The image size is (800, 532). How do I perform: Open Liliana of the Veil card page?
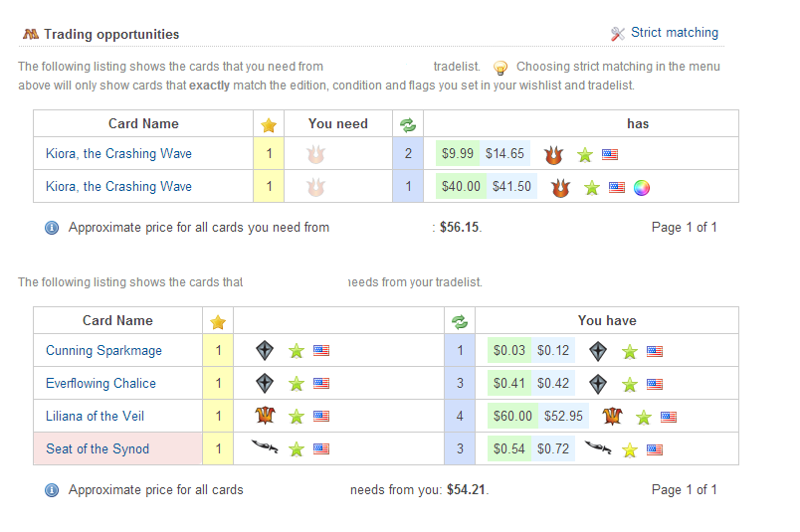tap(95, 417)
